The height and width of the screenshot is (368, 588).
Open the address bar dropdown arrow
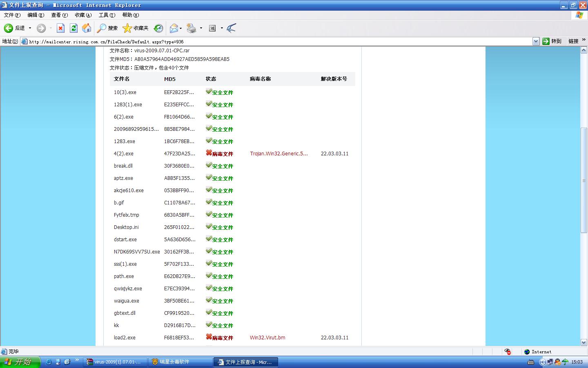(x=536, y=41)
